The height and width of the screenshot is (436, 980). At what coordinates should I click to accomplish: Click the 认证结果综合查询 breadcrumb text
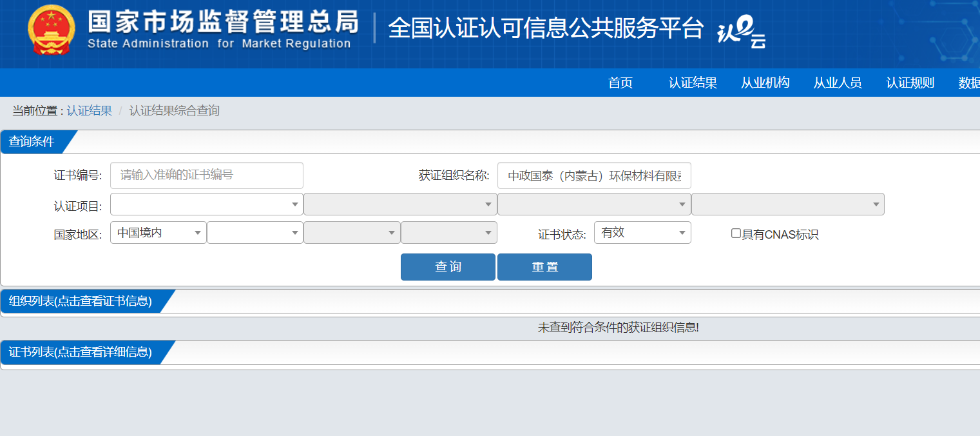tap(175, 111)
